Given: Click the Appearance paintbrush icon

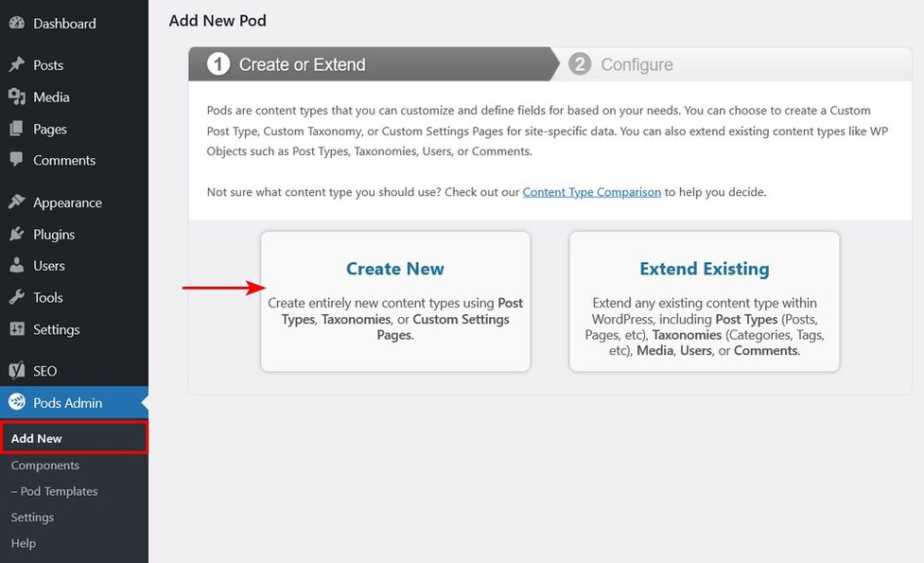Looking at the screenshot, I should pyautogui.click(x=16, y=202).
